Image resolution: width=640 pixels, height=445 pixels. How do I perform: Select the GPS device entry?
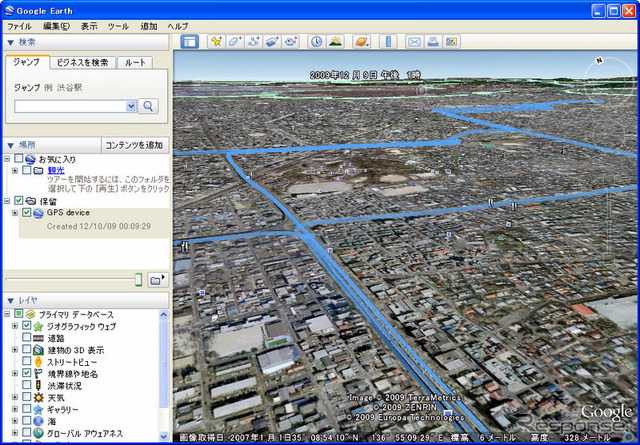coord(68,212)
